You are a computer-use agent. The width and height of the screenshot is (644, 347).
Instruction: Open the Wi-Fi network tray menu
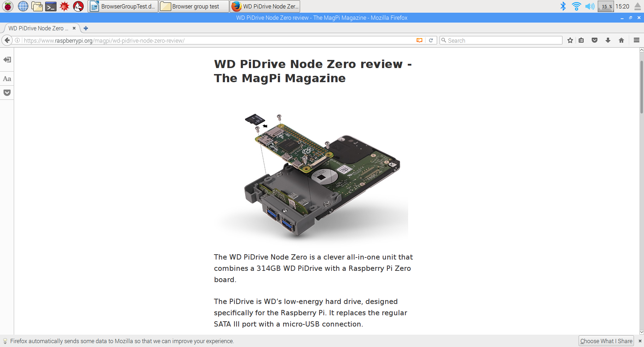576,6
